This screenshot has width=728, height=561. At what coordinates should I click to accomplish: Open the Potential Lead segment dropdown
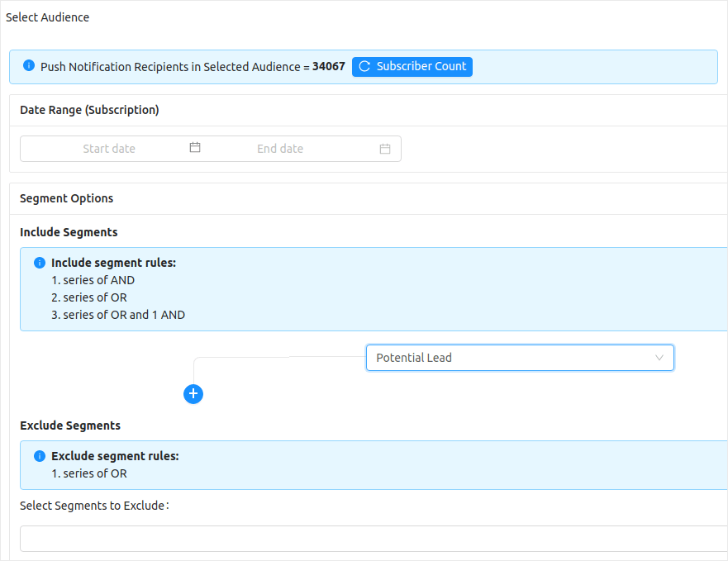tap(520, 358)
